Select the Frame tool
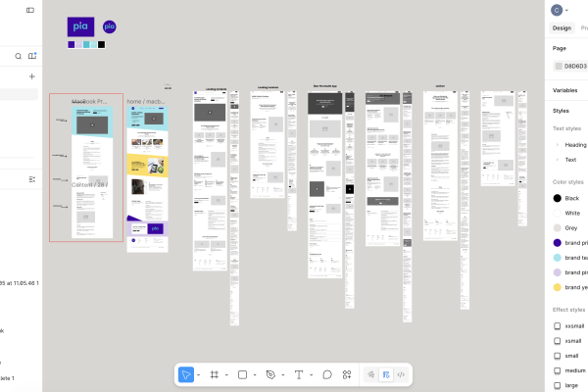 pos(215,374)
